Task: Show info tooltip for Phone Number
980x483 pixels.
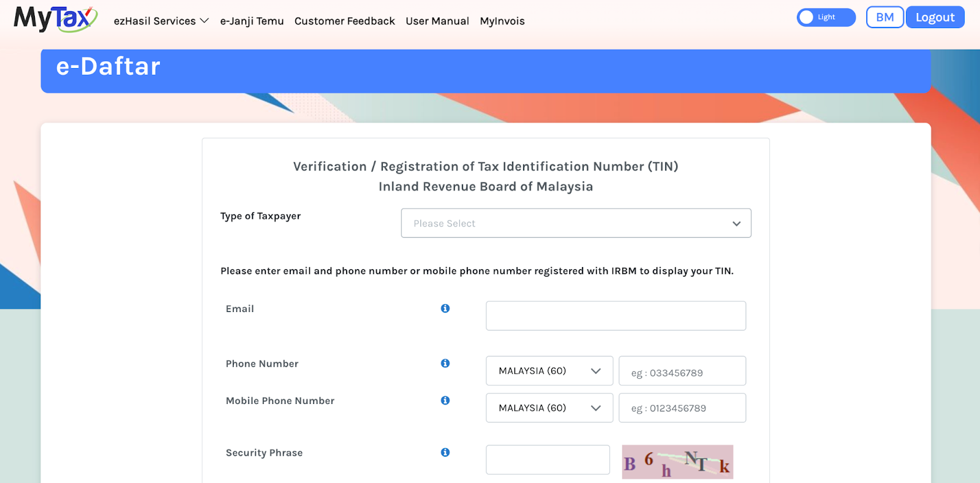Action: pos(445,363)
